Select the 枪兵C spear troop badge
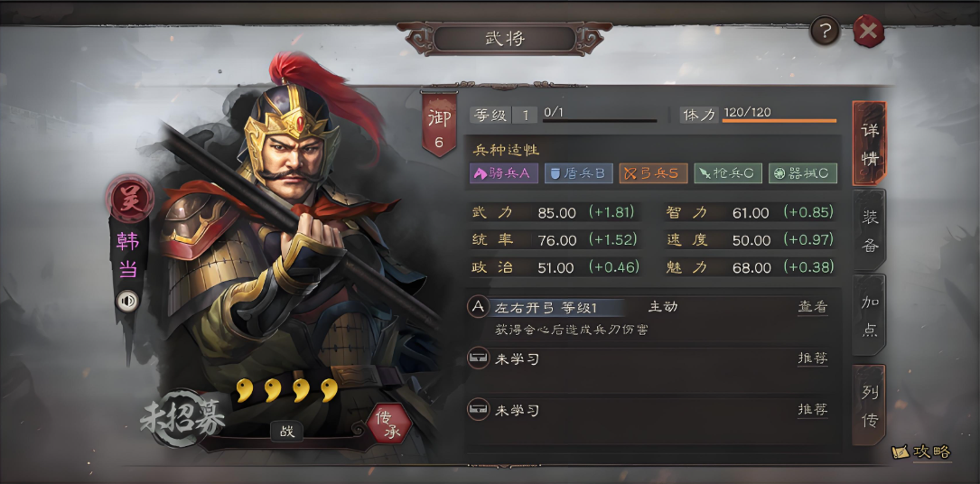The image size is (980, 484). (727, 173)
